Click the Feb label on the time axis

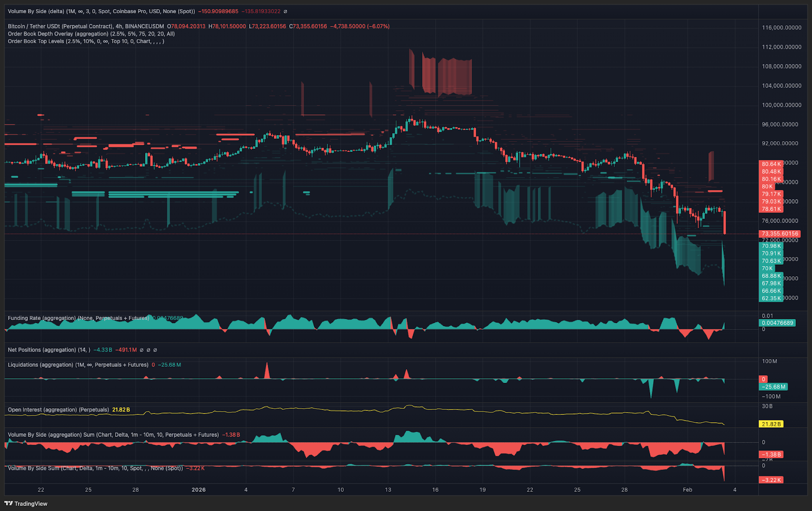tap(688, 490)
